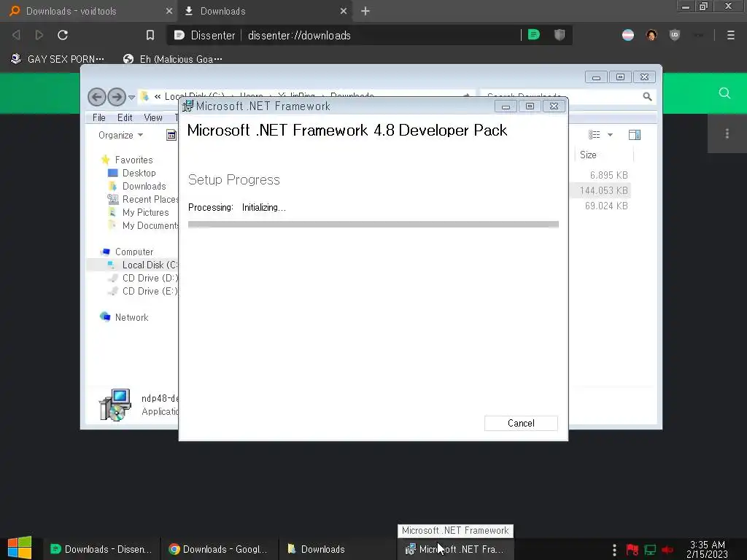Open the GAY SEX PORN bookmark

(58, 59)
